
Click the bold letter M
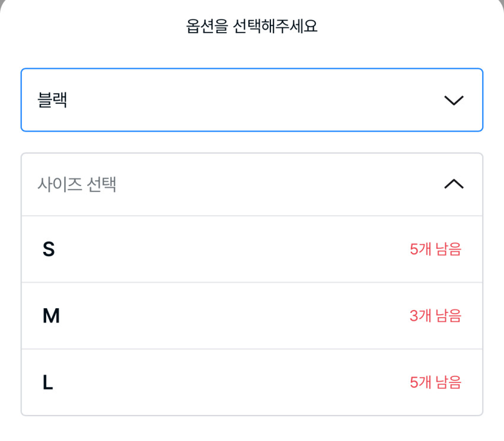pos(51,316)
